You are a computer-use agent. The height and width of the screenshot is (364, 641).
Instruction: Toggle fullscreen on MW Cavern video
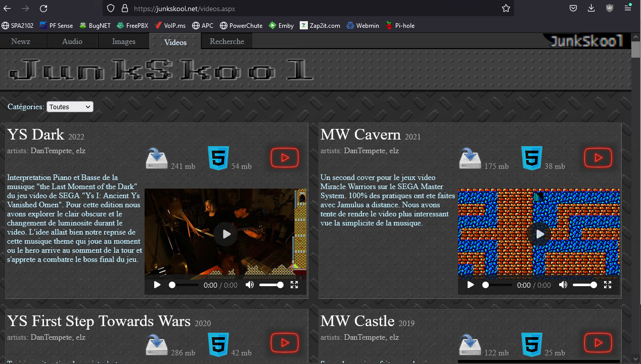(608, 285)
